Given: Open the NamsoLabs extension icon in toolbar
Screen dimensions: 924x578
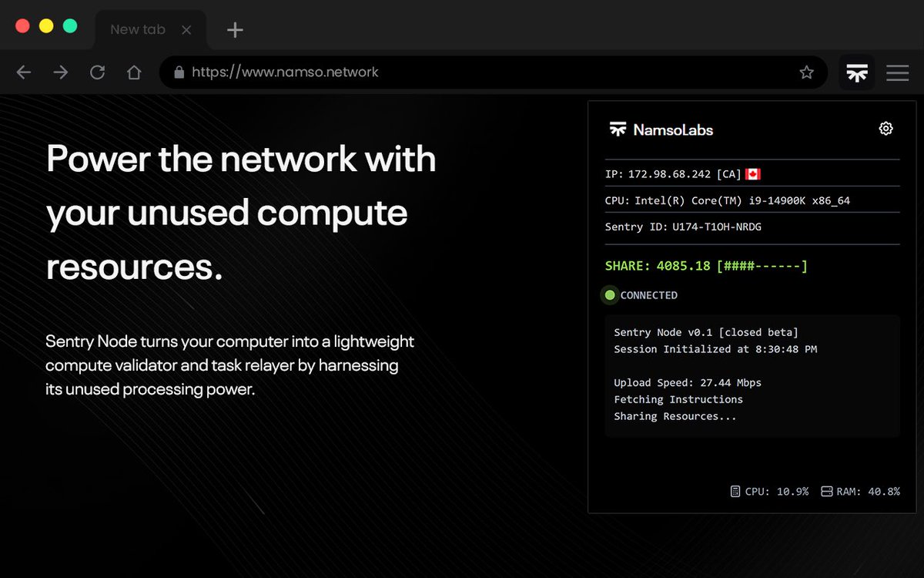Looking at the screenshot, I should tap(856, 72).
